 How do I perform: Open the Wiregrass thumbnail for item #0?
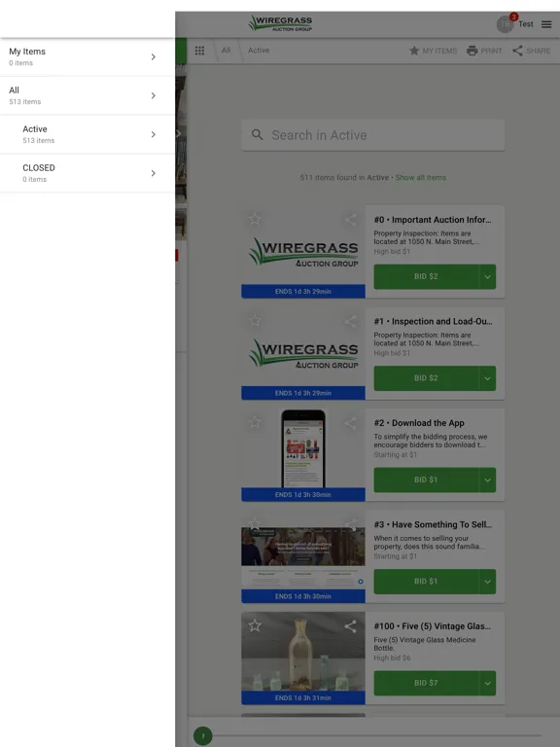pos(303,252)
